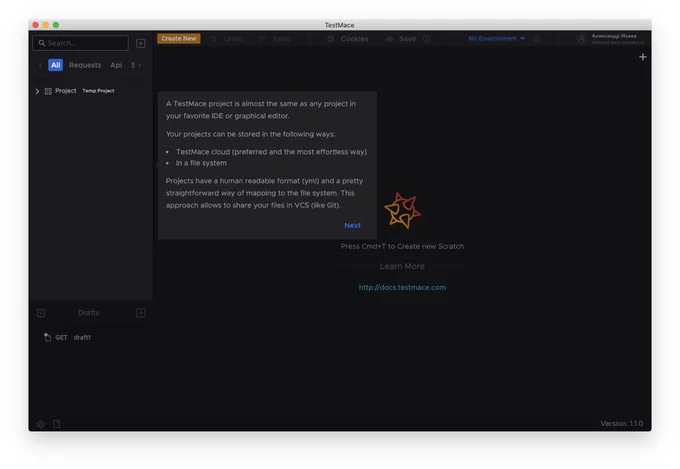The height and width of the screenshot is (469, 680).
Task: Click the Version: 1.1.0 label
Action: coord(621,423)
